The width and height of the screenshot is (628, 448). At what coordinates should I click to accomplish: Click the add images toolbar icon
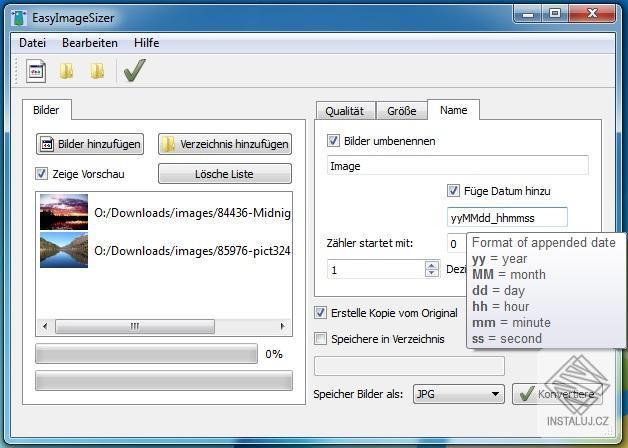(x=36, y=71)
